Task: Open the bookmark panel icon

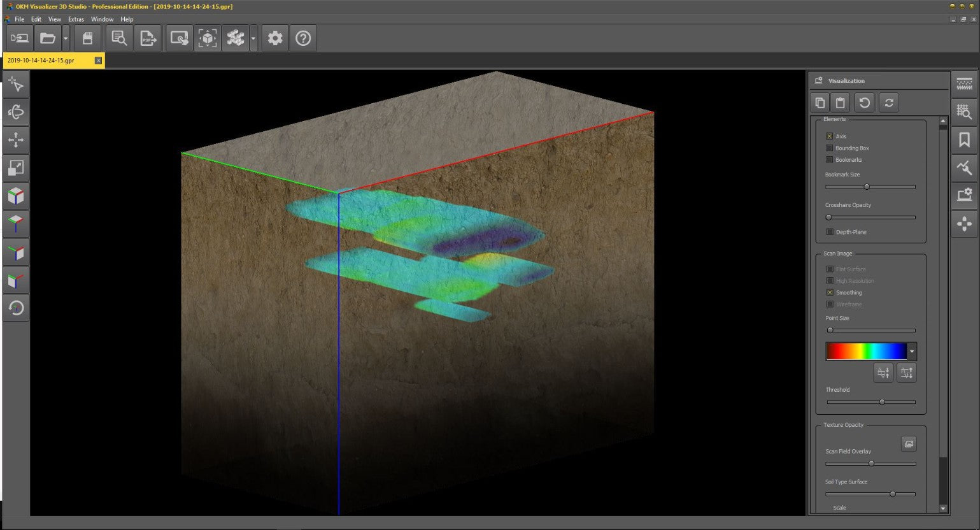Action: click(964, 140)
